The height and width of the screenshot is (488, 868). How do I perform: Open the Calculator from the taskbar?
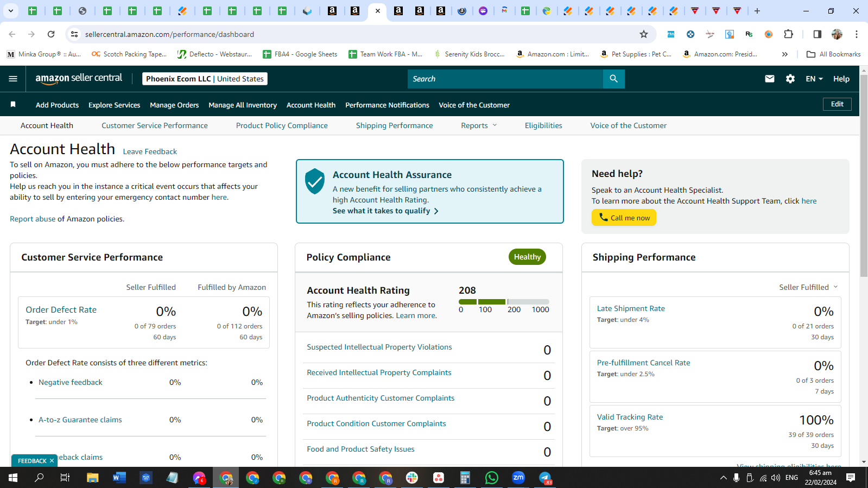tap(465, 478)
